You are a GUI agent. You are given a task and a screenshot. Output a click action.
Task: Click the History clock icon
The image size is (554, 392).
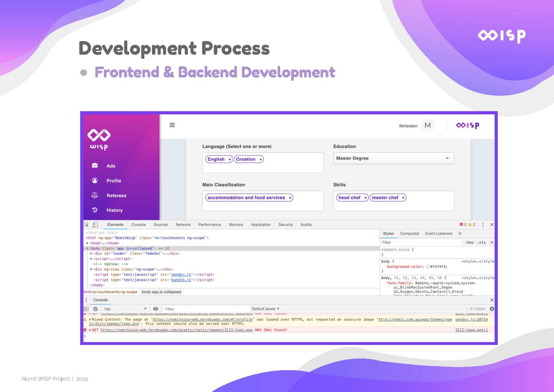pos(95,210)
